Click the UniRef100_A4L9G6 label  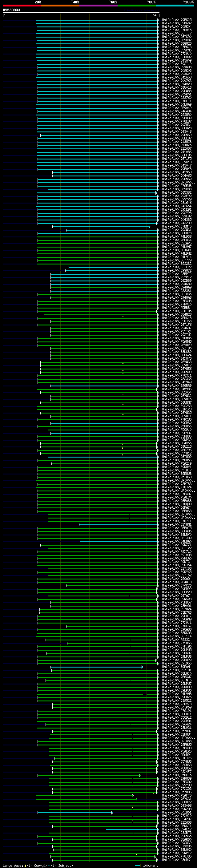(x=177, y=237)
